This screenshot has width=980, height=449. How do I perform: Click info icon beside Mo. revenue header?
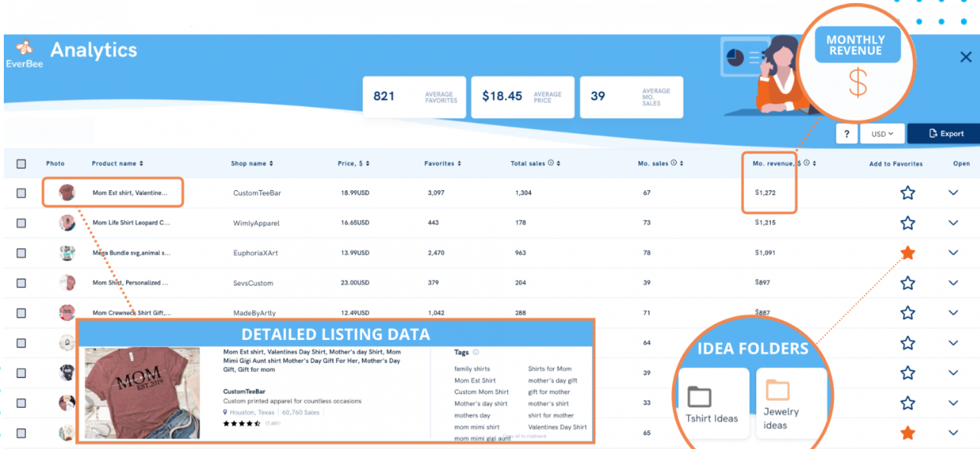coord(807,163)
